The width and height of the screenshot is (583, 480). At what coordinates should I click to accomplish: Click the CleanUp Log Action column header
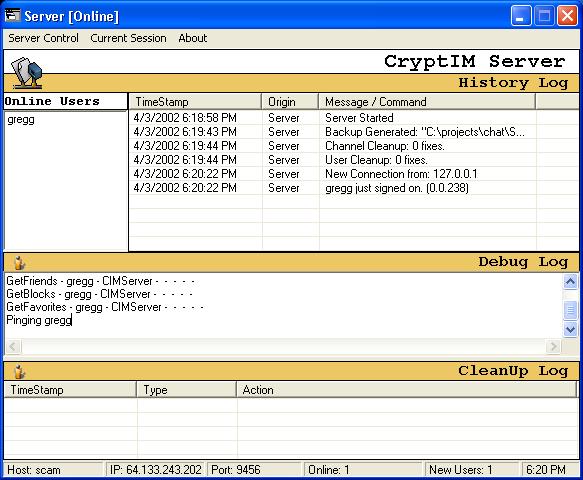point(406,390)
